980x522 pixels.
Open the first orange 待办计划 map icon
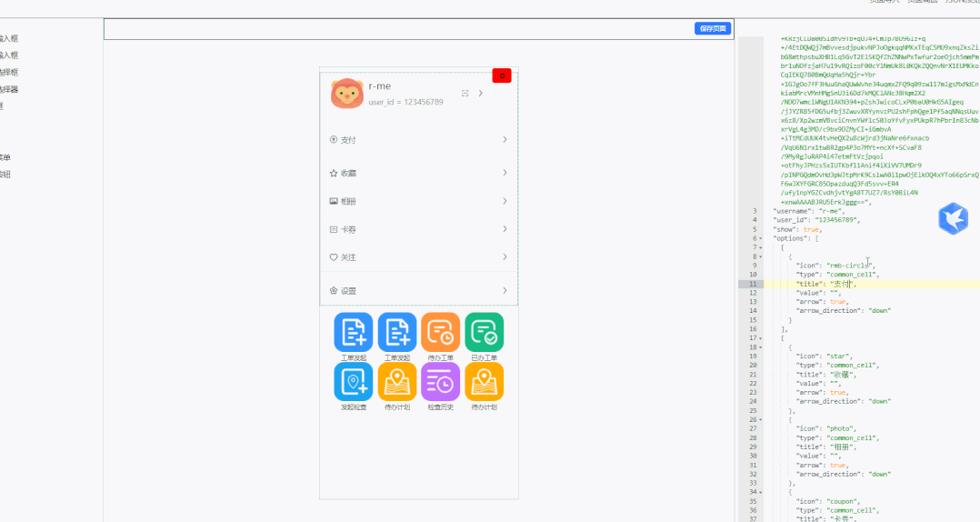click(397, 381)
